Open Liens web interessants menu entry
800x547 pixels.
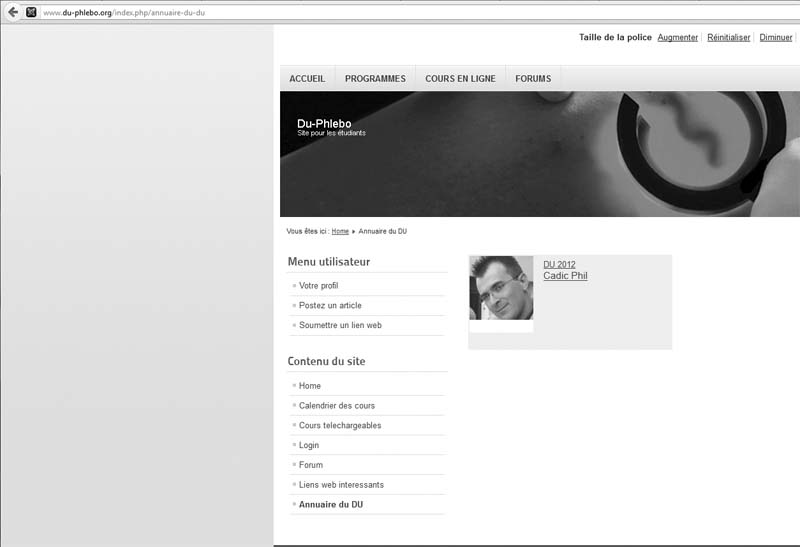click(x=341, y=485)
